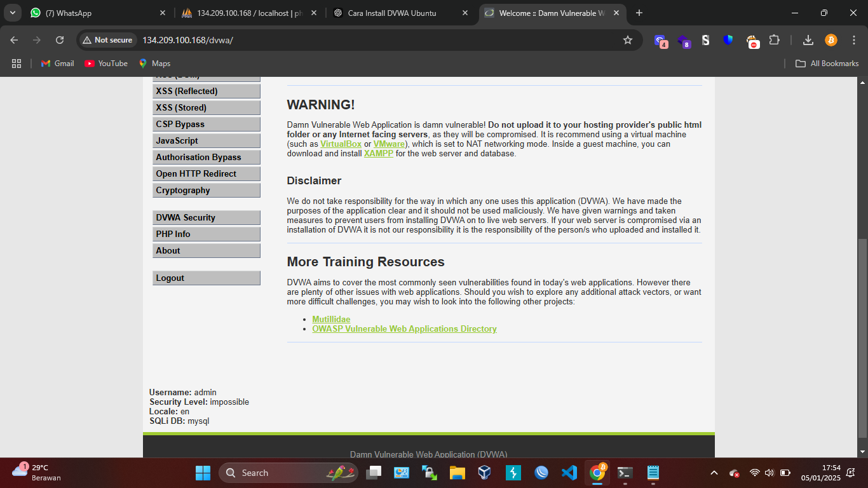Open the All Bookmarks folder

(x=827, y=64)
